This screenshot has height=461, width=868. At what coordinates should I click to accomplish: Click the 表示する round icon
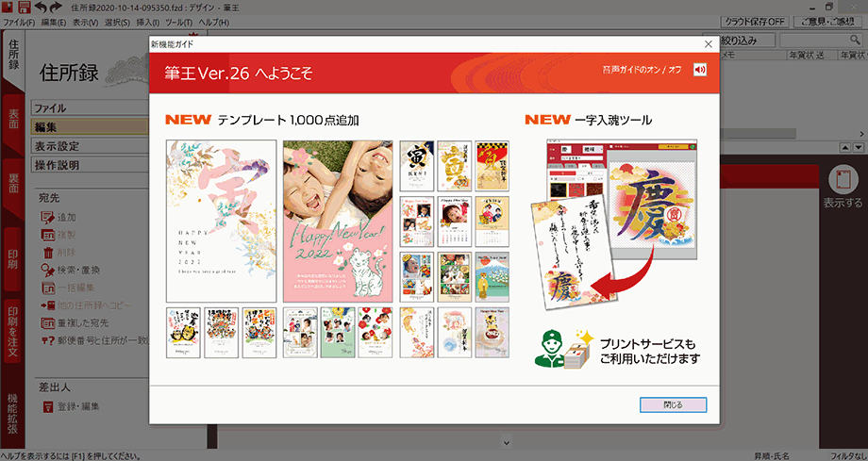pos(843,180)
